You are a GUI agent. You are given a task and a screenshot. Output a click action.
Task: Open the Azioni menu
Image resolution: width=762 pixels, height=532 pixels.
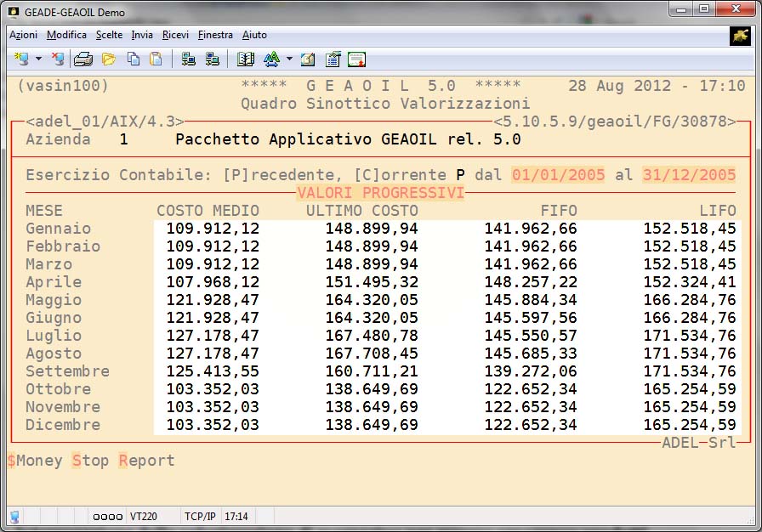23,35
